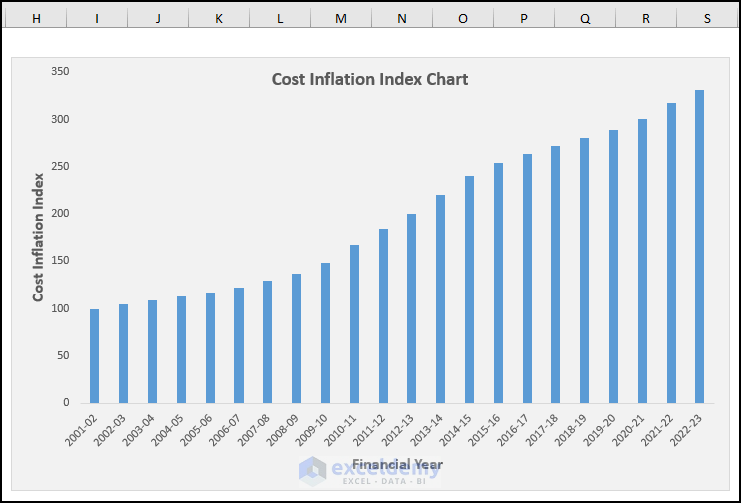Screen dimensions: 741x503
Task: Select column H header
Action: click(x=36, y=18)
